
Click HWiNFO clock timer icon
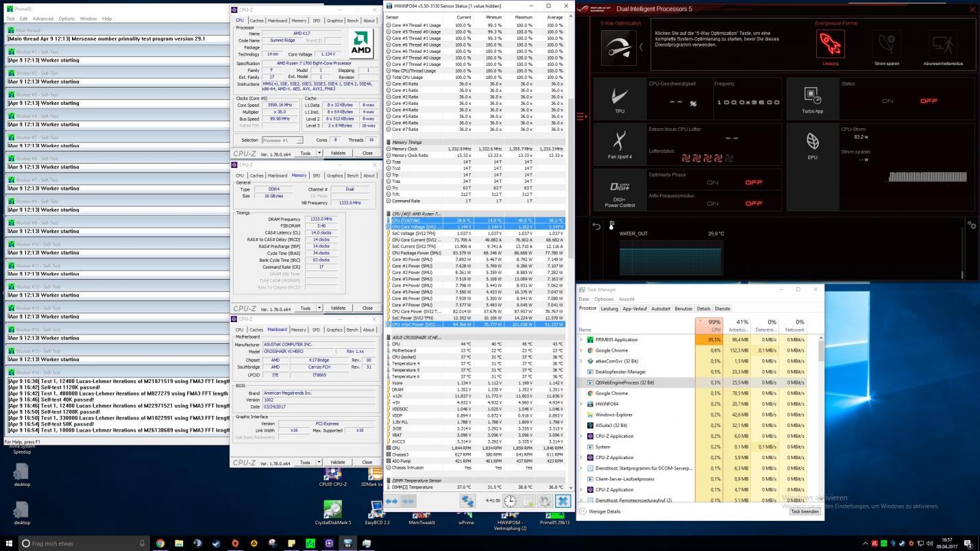[511, 501]
